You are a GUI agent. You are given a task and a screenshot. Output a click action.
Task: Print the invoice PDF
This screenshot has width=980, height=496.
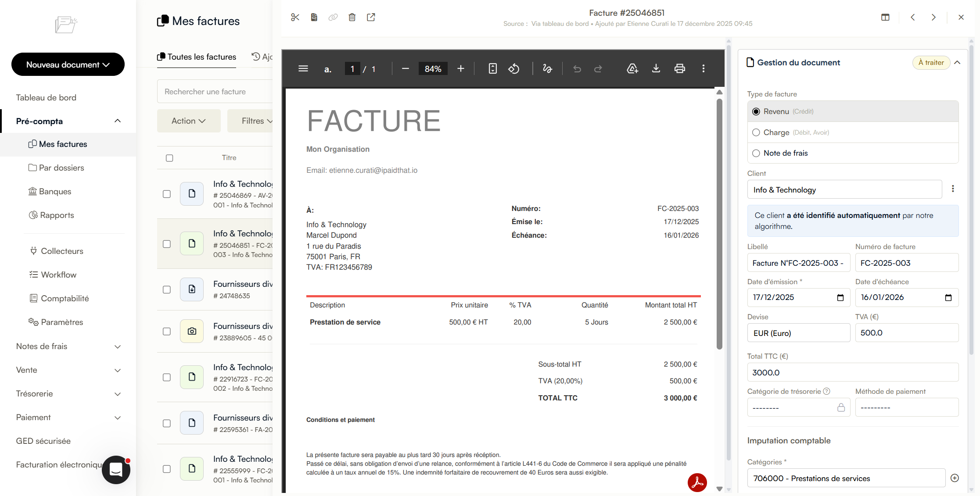[679, 68]
